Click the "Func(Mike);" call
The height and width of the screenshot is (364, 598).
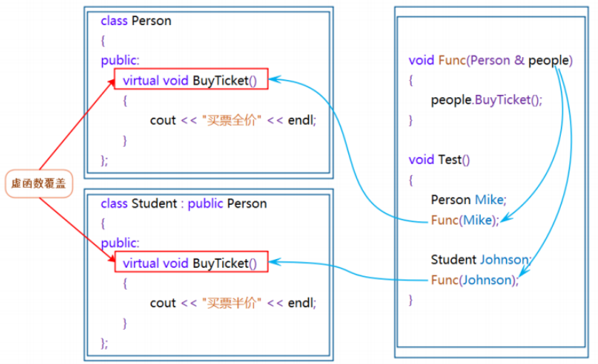coord(465,220)
